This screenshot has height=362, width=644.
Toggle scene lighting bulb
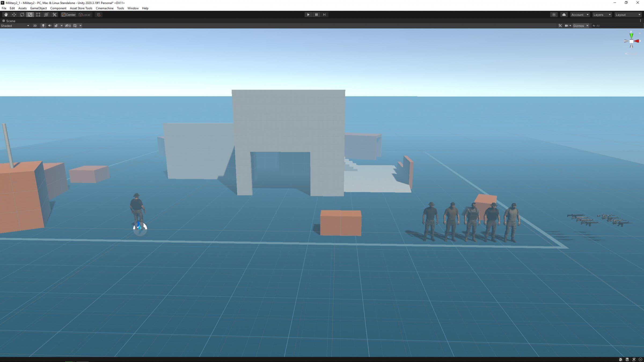click(43, 26)
